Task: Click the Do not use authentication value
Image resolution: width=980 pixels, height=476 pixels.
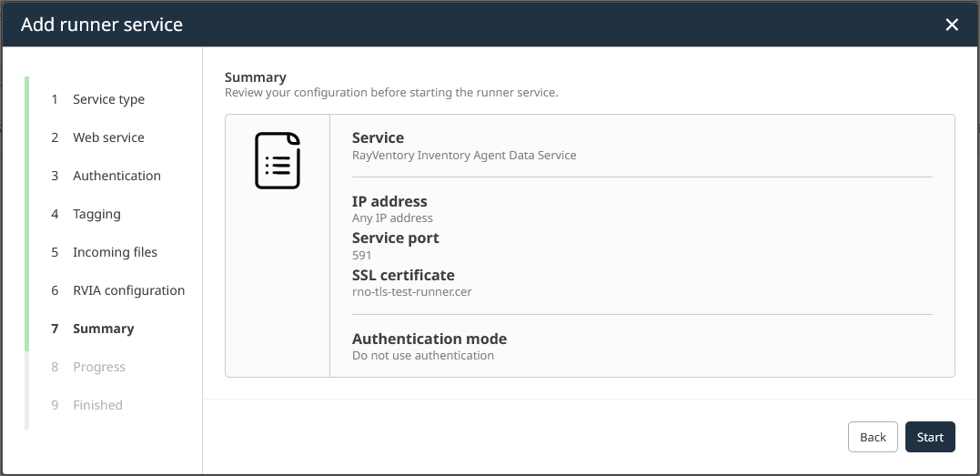Action: click(x=422, y=355)
